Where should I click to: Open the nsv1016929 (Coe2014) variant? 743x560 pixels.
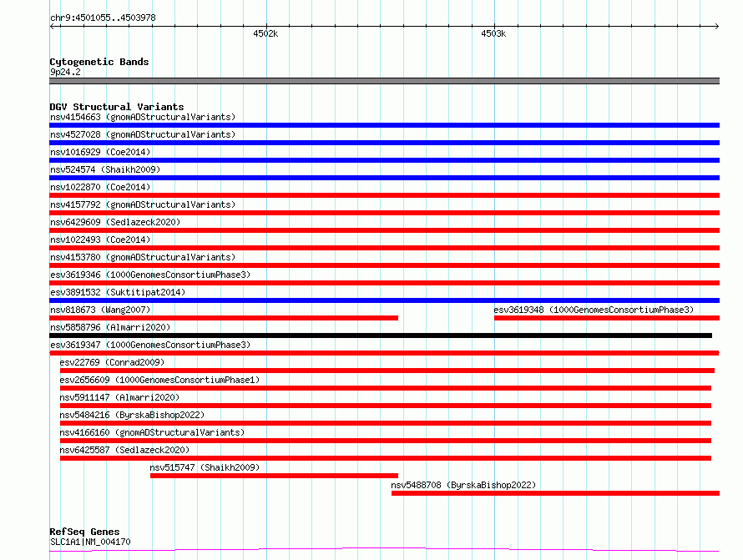[100, 152]
